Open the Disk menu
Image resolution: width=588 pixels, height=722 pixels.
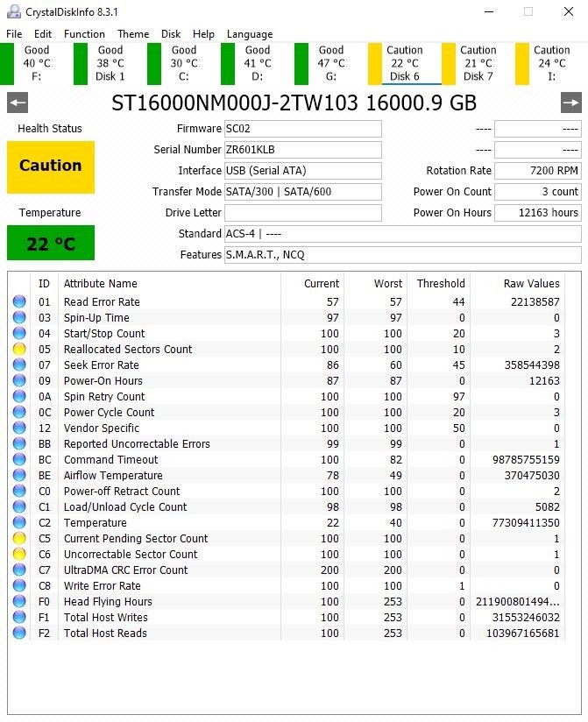[171, 34]
